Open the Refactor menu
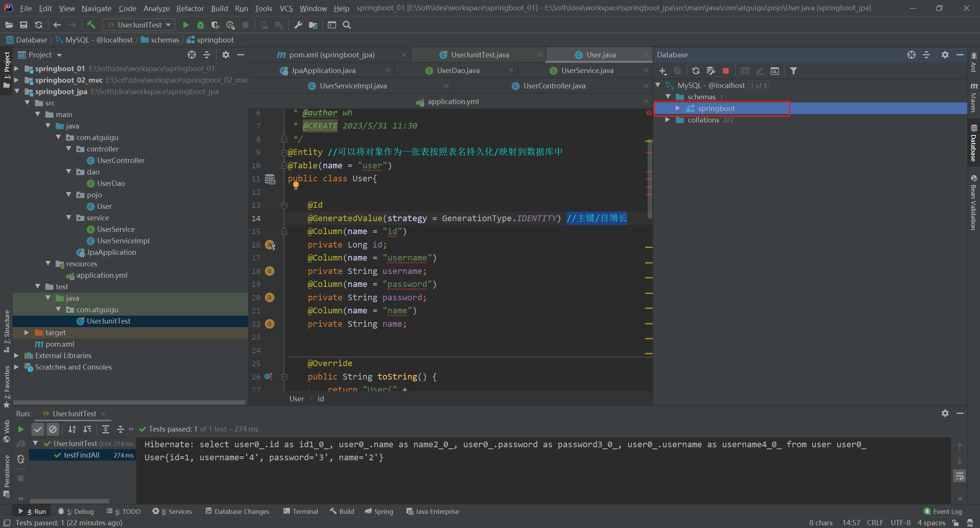 click(x=190, y=8)
